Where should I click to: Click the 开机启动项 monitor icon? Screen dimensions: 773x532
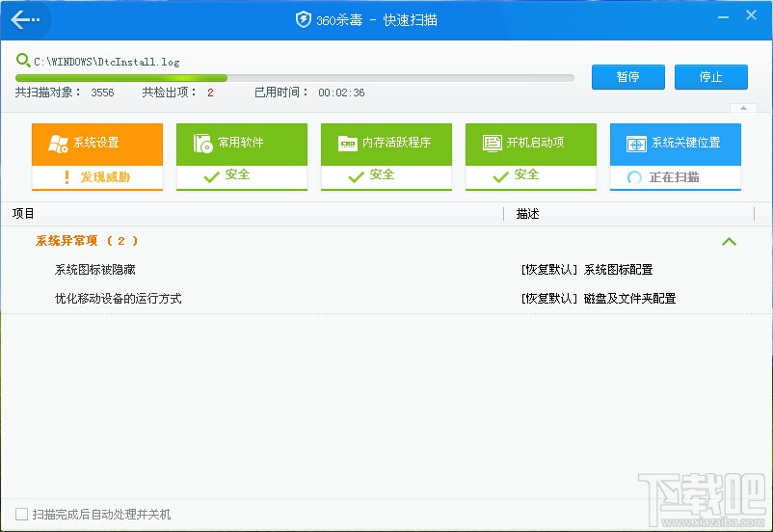point(492,144)
